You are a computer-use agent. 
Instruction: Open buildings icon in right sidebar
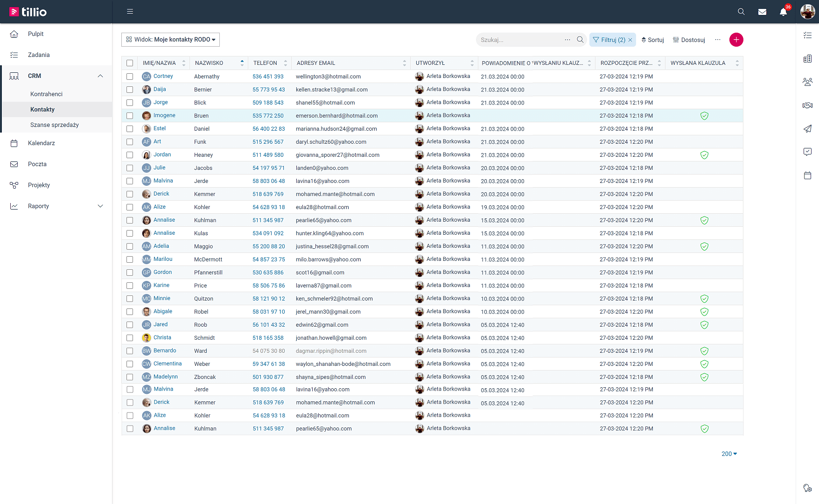pyautogui.click(x=807, y=58)
